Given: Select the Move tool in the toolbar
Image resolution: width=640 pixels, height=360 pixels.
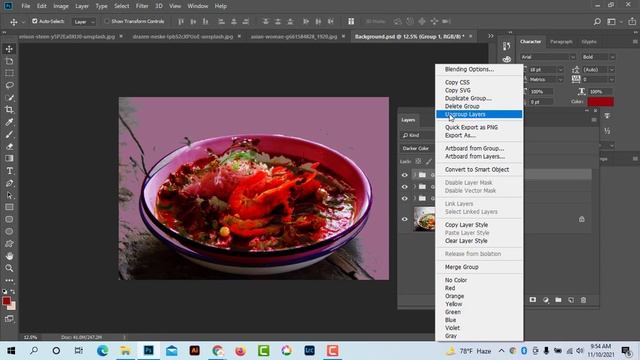Looking at the screenshot, I should click(x=9, y=49).
